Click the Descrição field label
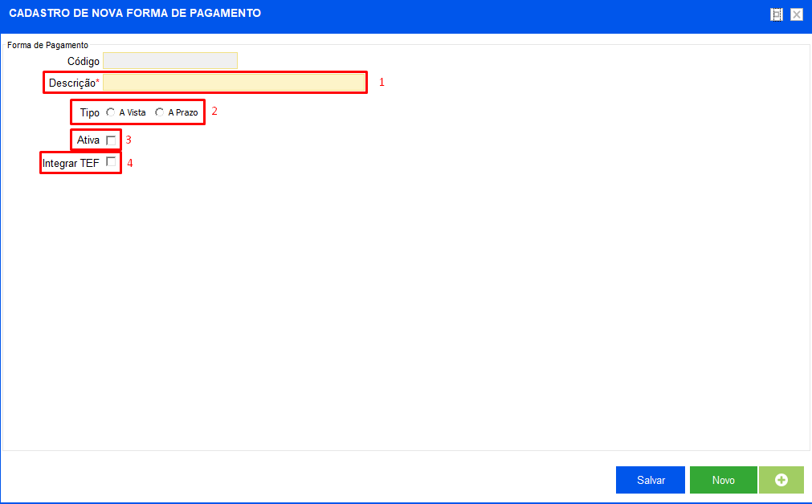 [74, 83]
